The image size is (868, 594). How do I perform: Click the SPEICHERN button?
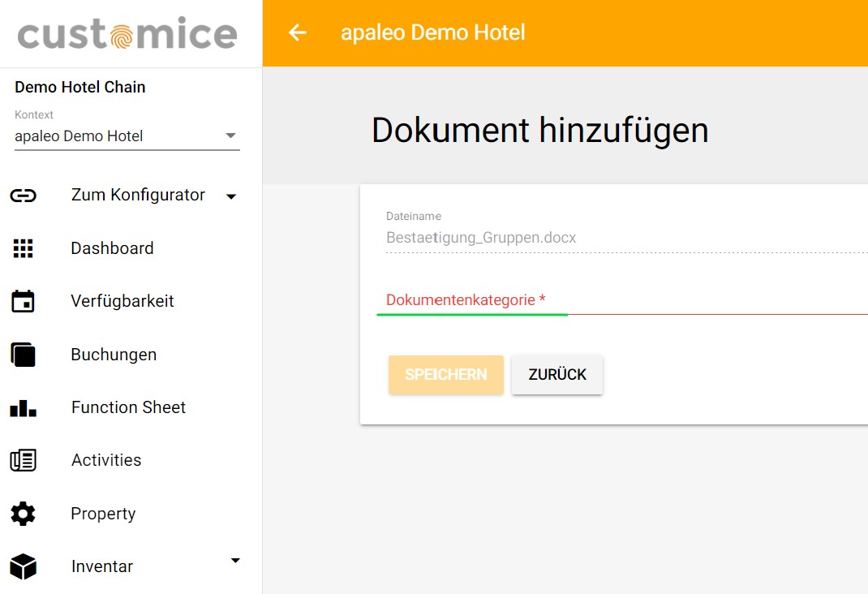click(x=446, y=375)
